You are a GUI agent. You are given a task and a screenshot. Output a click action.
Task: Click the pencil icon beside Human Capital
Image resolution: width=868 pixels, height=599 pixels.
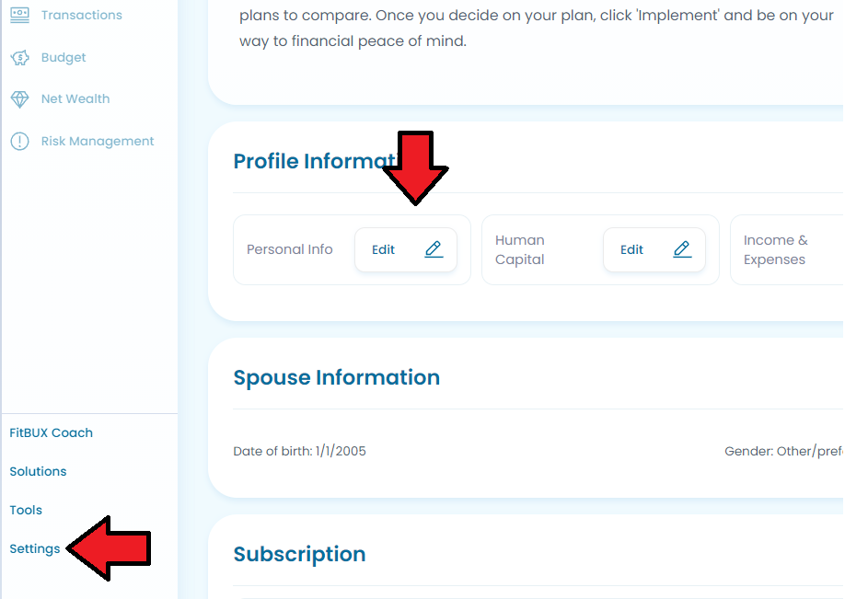tap(682, 249)
